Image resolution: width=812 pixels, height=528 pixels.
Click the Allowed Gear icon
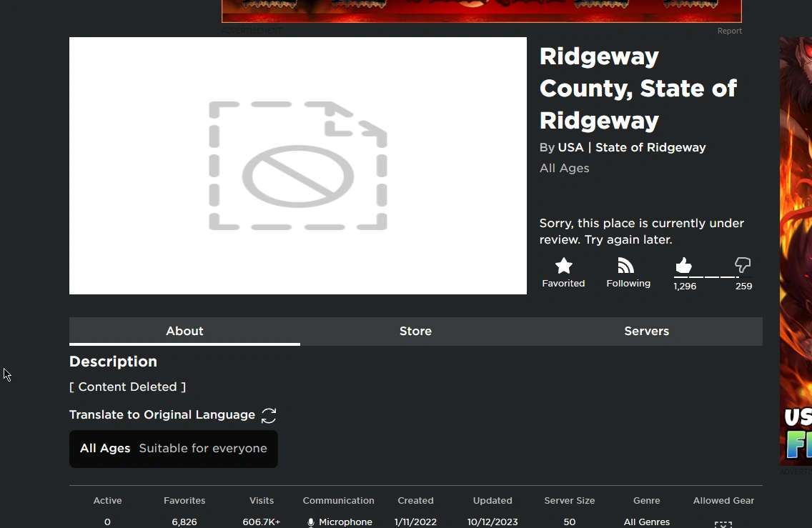coord(723,524)
